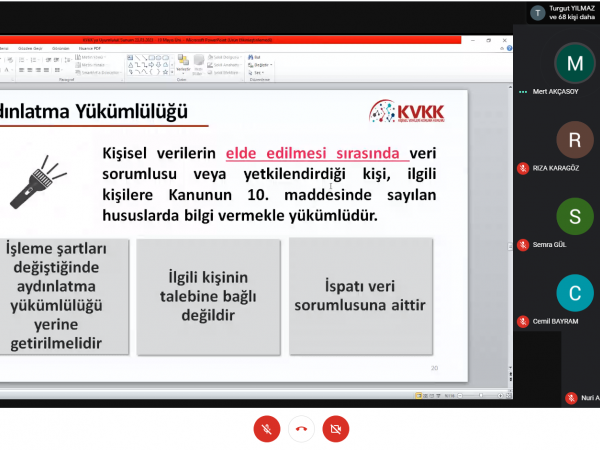This screenshot has width=600, height=450.
Task: Select the star shape in the gallery
Action: (166, 72)
